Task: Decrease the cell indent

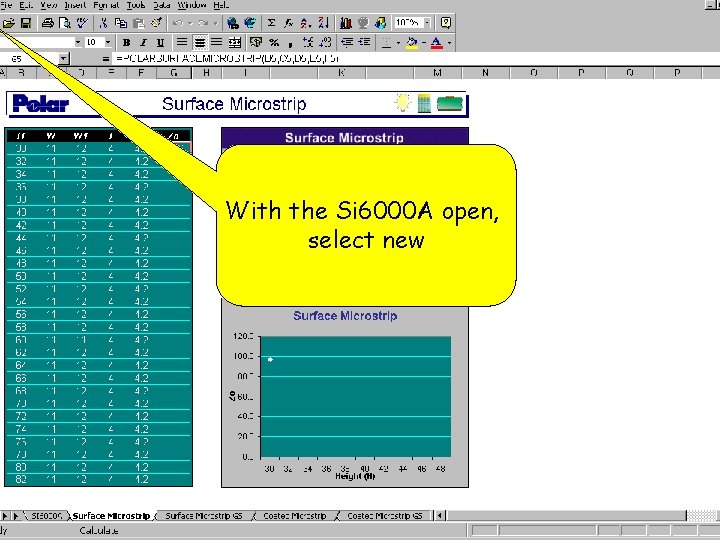Action: pos(347,43)
